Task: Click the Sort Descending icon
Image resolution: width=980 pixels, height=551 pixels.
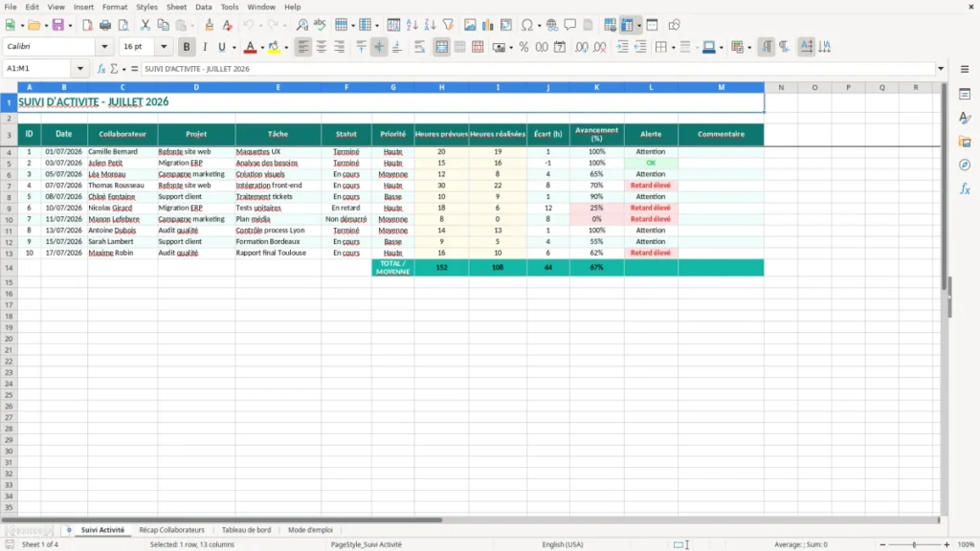Action: point(430,25)
